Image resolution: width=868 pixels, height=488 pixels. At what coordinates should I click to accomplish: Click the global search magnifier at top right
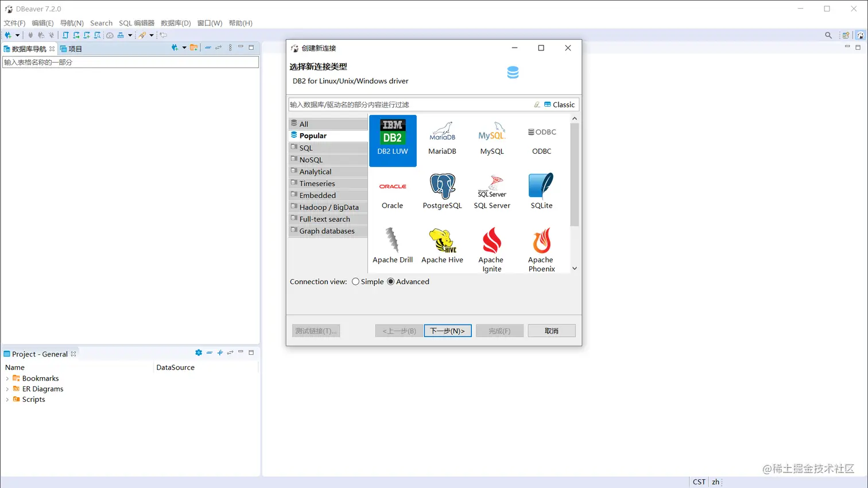[x=828, y=35]
